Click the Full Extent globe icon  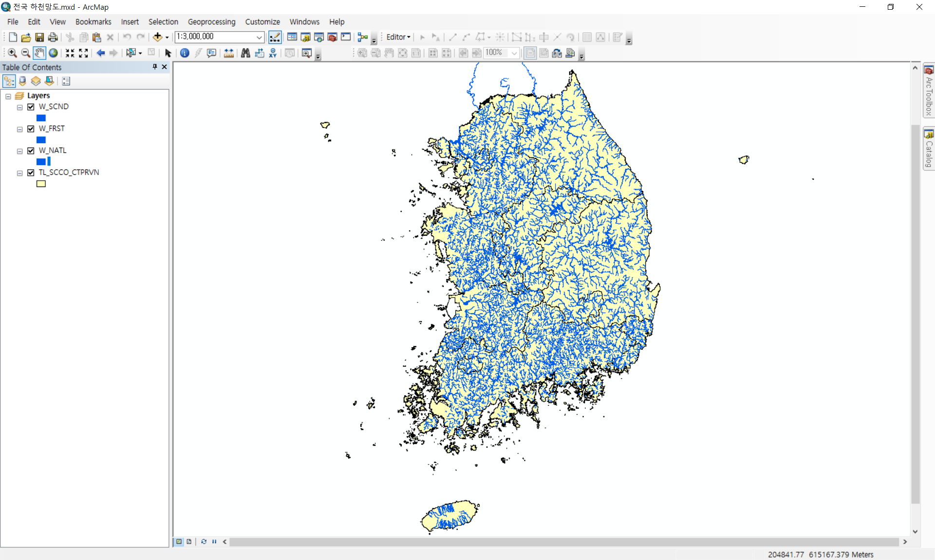pos(53,53)
